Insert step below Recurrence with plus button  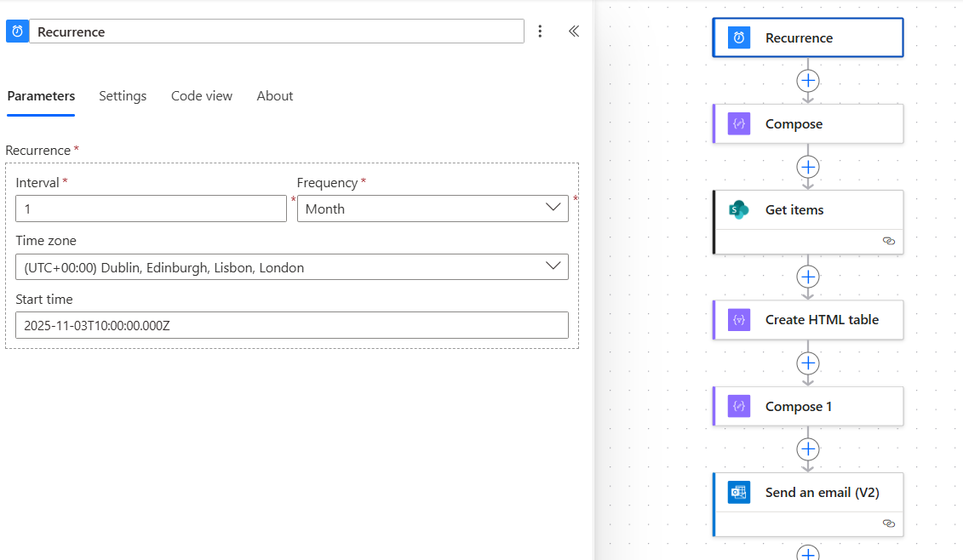tap(808, 81)
